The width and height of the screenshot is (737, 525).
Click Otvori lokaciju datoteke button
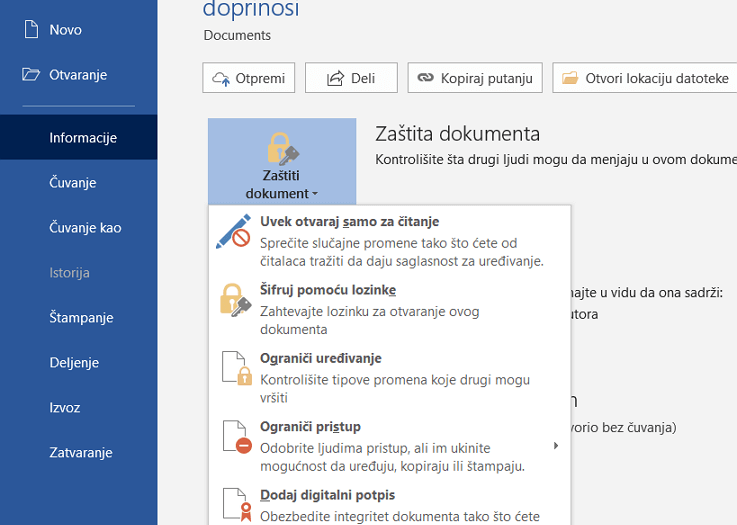pos(645,78)
